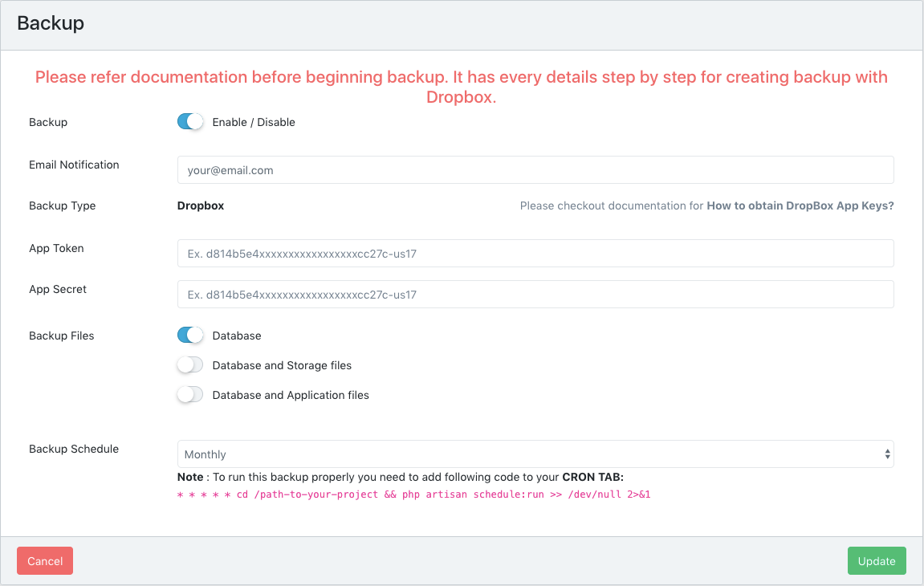The height and width of the screenshot is (586, 924).
Task: Open How to obtain DropBox App Keys link
Action: coord(800,206)
